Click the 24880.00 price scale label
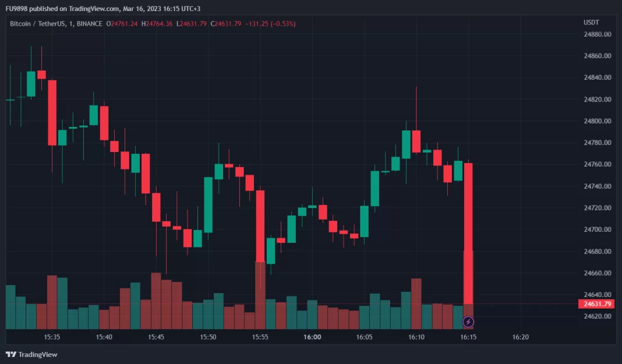Image resolution: width=622 pixels, height=364 pixels. 598,34
